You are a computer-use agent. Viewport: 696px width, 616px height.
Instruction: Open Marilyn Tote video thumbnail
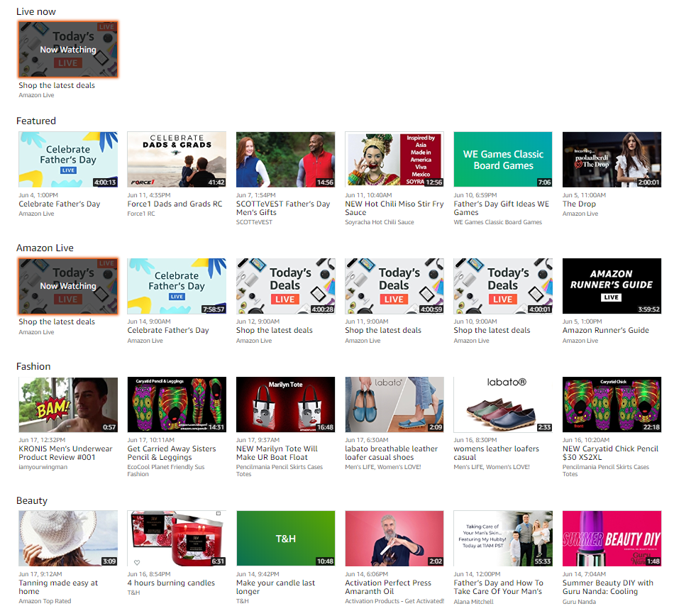[285, 405]
